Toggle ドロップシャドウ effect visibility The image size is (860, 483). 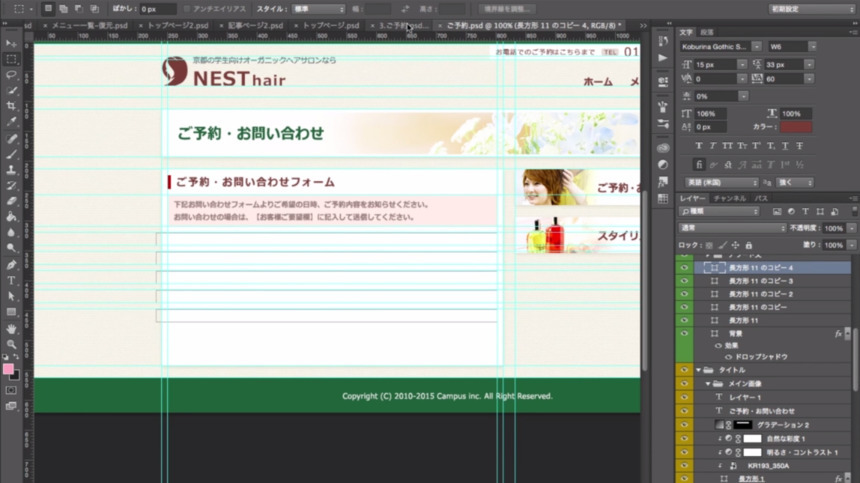click(728, 357)
